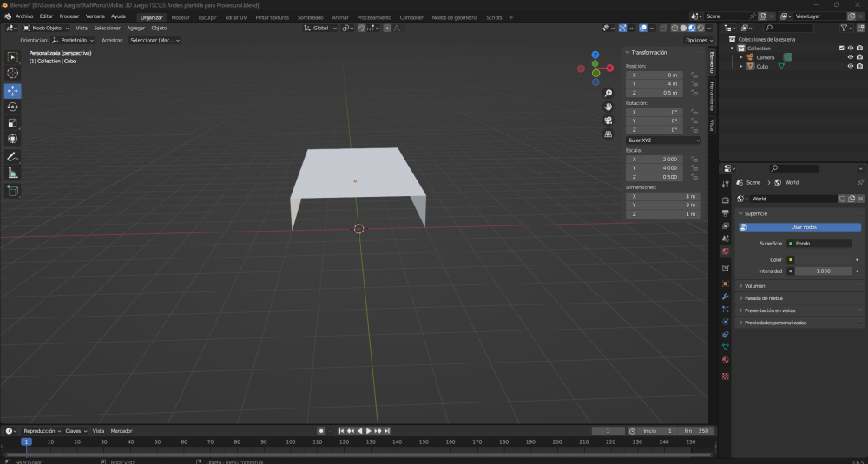Click the zoom magnifier icon in viewport

[x=608, y=93]
